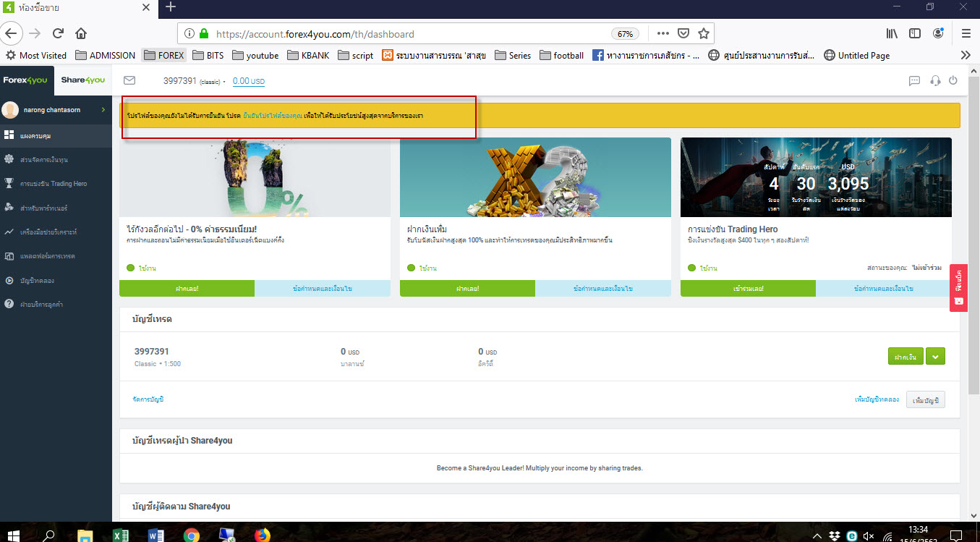Screen dimensions: 980x542
Task: Click the trophy icon for Trading Hero
Action: tap(9, 184)
